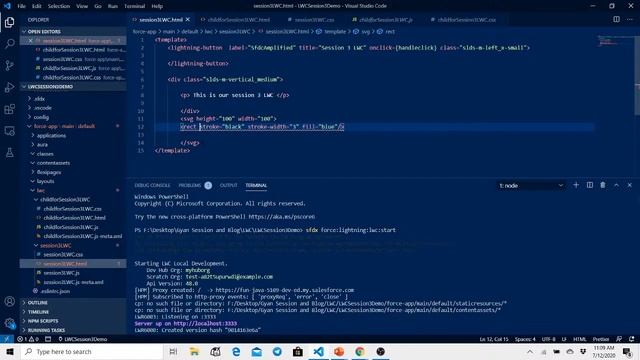640x360 pixels.
Task: Open the terminal selector dropdown 1: node
Action: tap(531, 185)
